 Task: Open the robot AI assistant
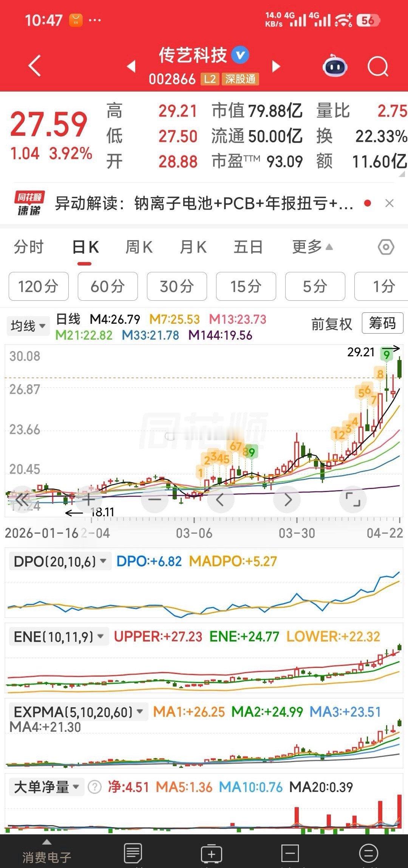[x=335, y=66]
